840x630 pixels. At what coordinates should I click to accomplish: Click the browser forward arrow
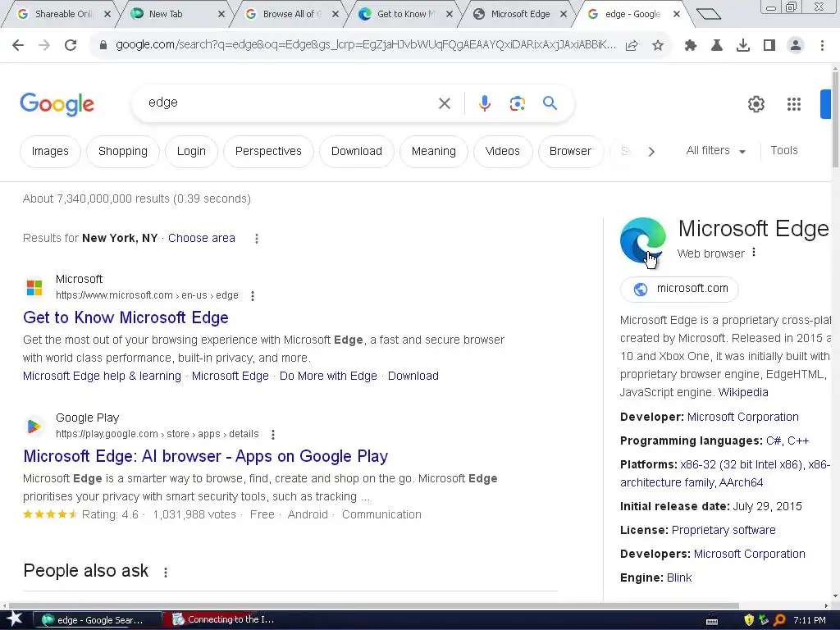click(x=44, y=45)
